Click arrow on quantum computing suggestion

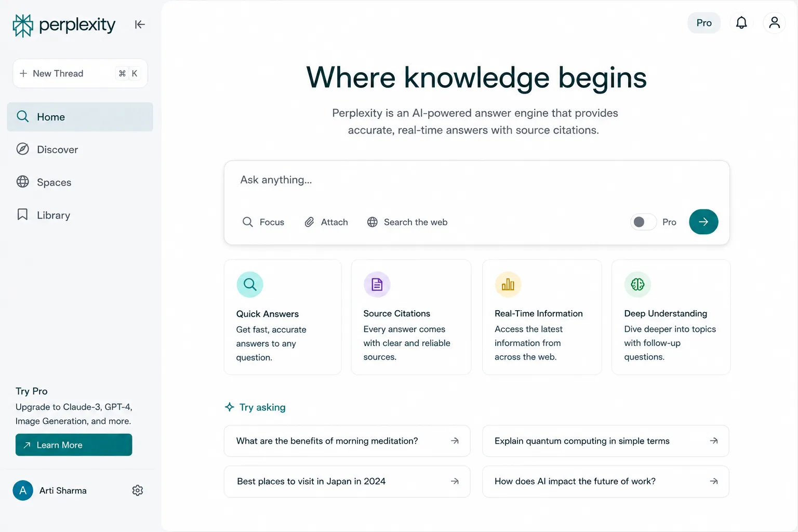[x=714, y=441]
